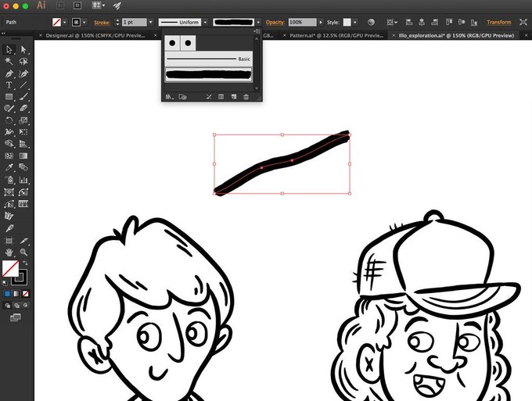Open the Transform panel link
Viewport: 532px width, 401px height.
(x=499, y=23)
